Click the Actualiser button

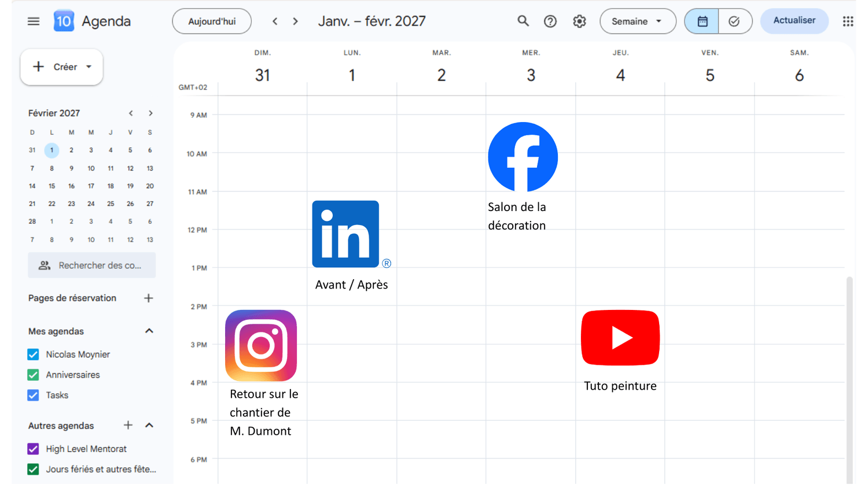pyautogui.click(x=795, y=21)
